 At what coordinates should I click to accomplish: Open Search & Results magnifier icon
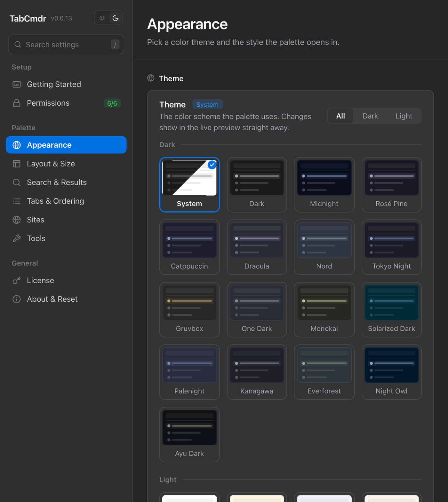tap(17, 182)
